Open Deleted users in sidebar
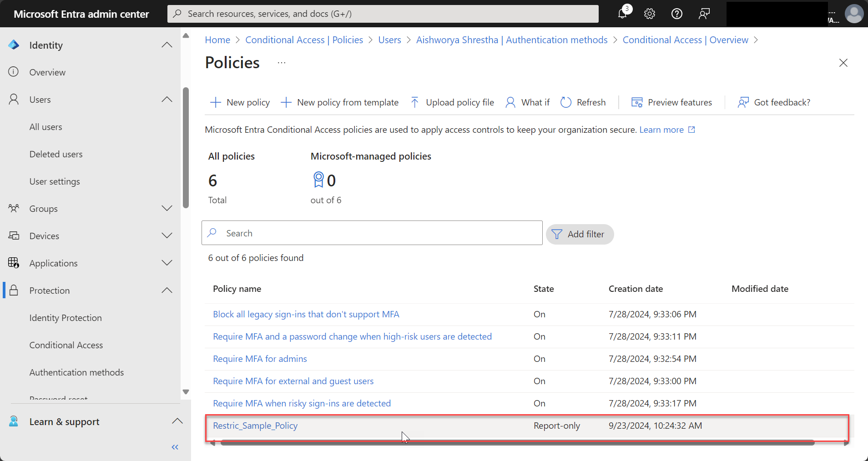The width and height of the screenshot is (868, 461). pyautogui.click(x=56, y=154)
